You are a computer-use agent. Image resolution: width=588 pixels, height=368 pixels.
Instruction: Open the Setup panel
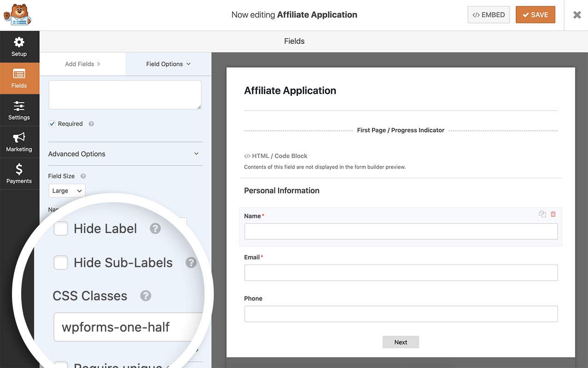tap(19, 46)
